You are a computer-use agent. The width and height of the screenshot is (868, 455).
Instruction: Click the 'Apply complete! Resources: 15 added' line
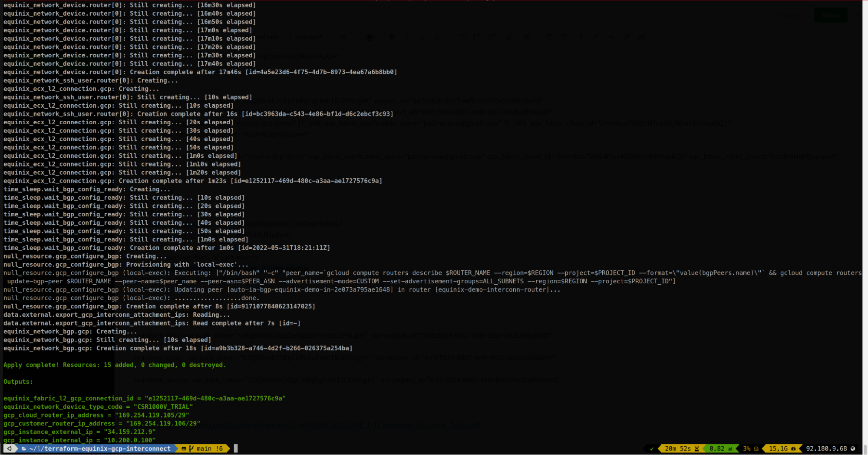(x=115, y=365)
